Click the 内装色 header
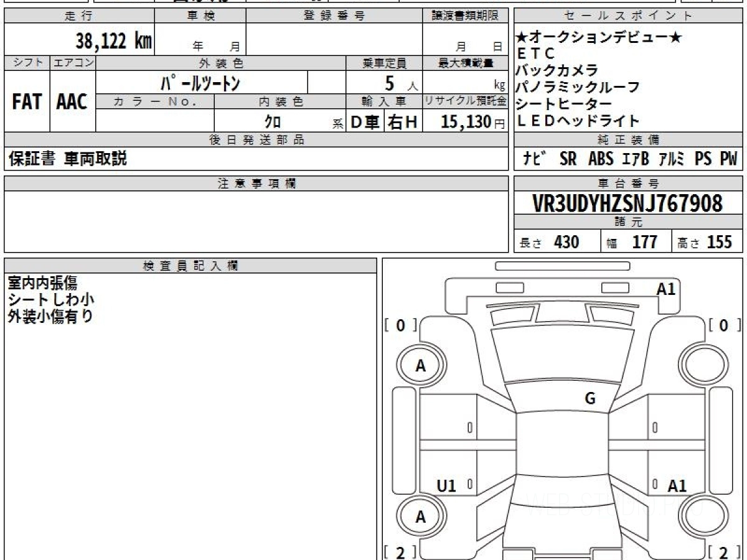Viewport: 747px width, 560px height. (280, 101)
